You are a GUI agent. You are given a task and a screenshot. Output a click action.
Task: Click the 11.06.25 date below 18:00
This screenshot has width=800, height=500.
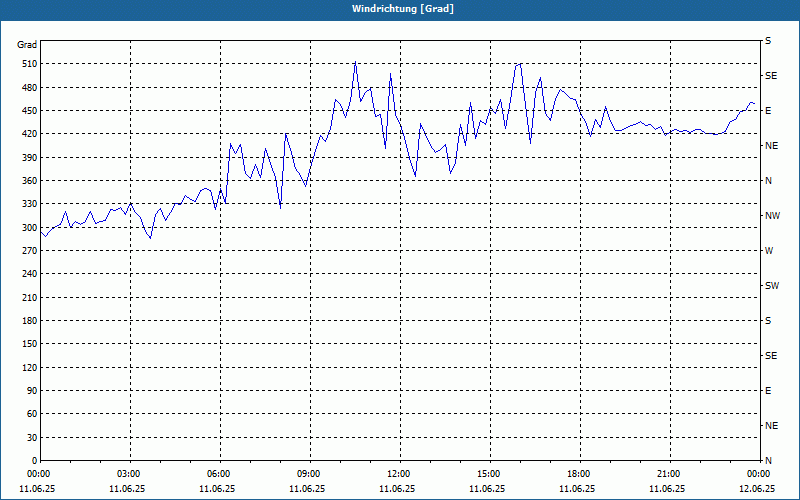coord(577,489)
